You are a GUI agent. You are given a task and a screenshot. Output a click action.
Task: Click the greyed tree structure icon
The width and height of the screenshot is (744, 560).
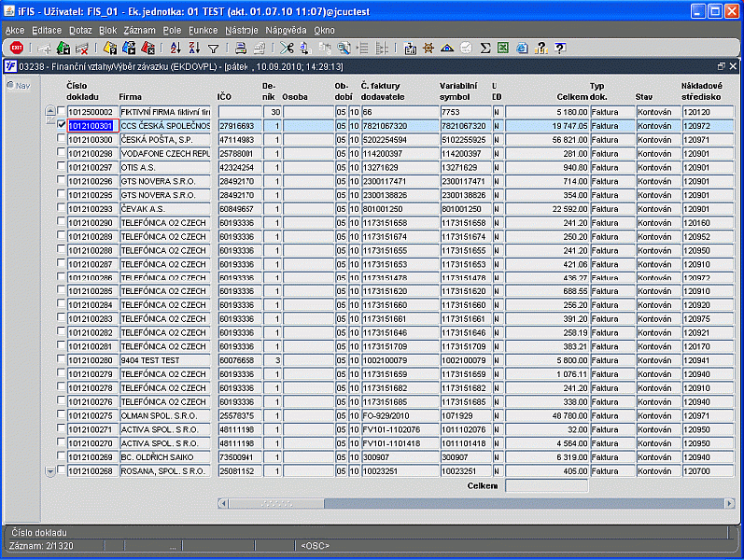(382, 48)
